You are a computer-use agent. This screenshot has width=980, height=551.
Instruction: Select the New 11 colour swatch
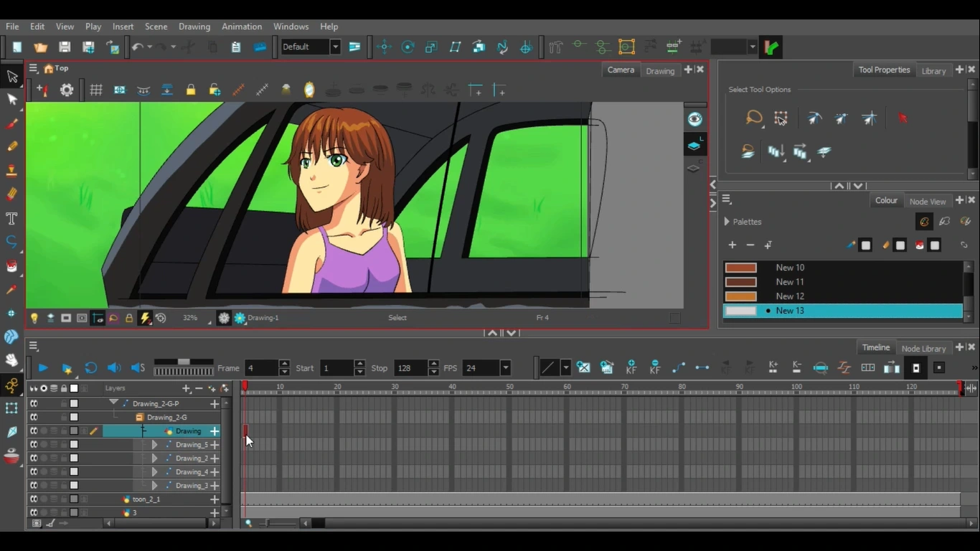(741, 282)
